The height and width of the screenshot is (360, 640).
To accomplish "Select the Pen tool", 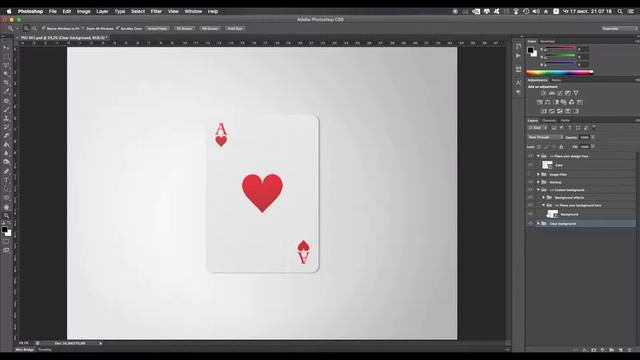I will tap(6, 171).
